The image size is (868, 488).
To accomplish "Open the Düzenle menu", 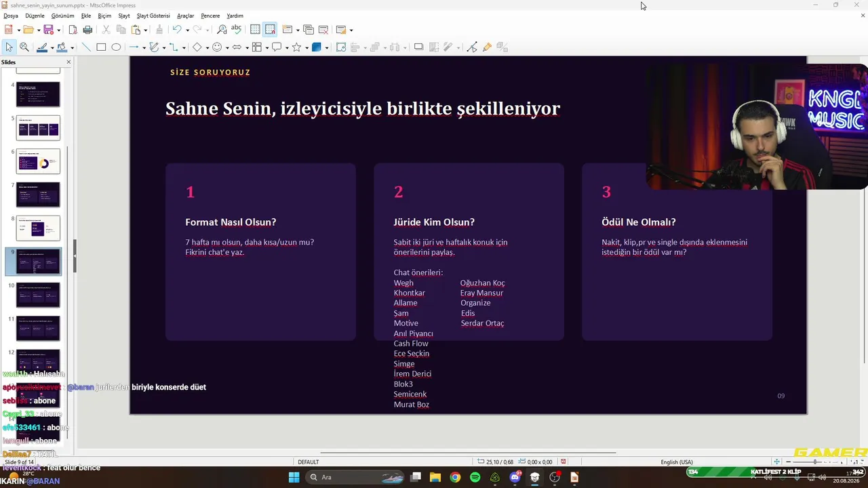I will click(35, 16).
